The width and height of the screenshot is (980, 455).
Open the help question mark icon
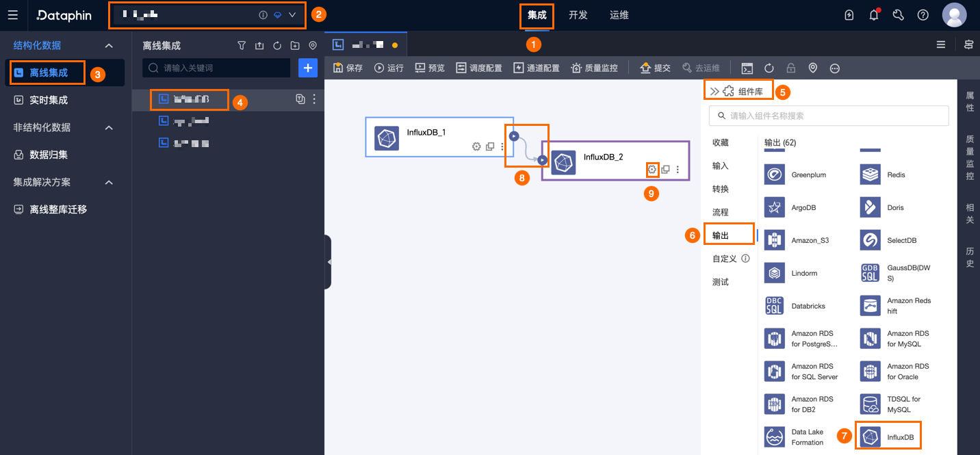[x=923, y=15]
